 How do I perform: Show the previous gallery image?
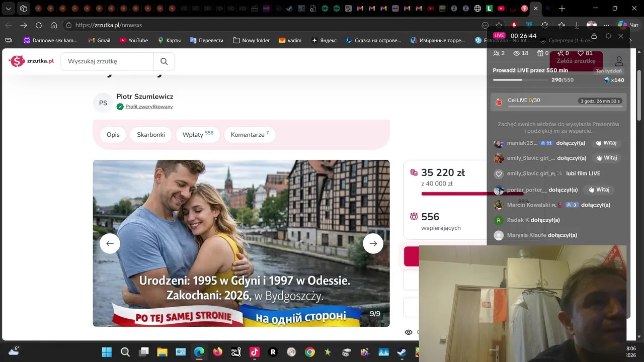pos(110,243)
